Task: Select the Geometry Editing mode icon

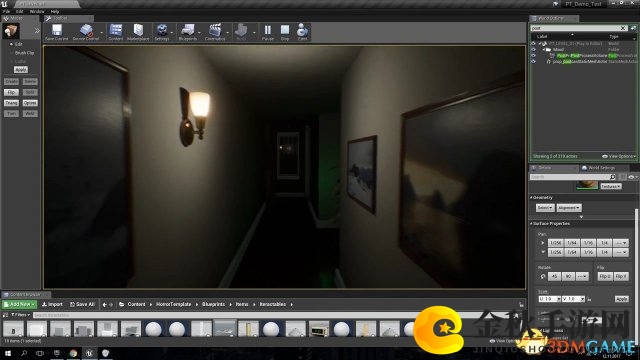Action: pos(11,31)
